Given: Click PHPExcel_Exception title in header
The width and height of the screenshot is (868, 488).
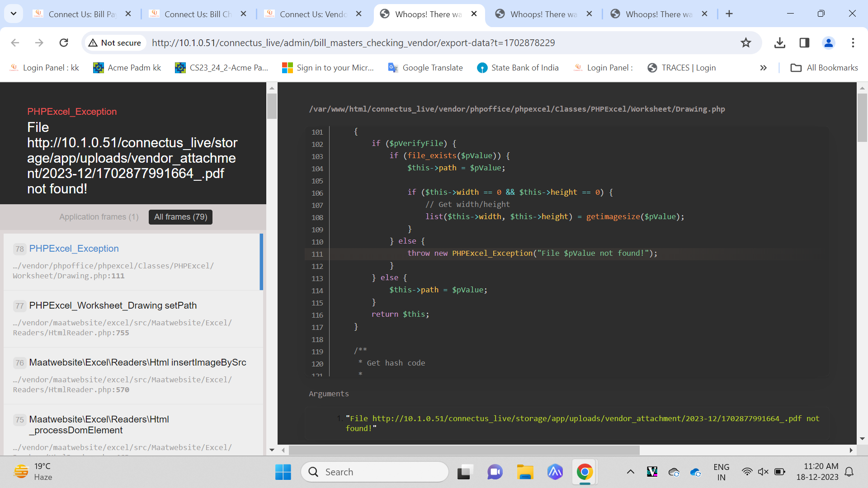Looking at the screenshot, I should pyautogui.click(x=72, y=112).
